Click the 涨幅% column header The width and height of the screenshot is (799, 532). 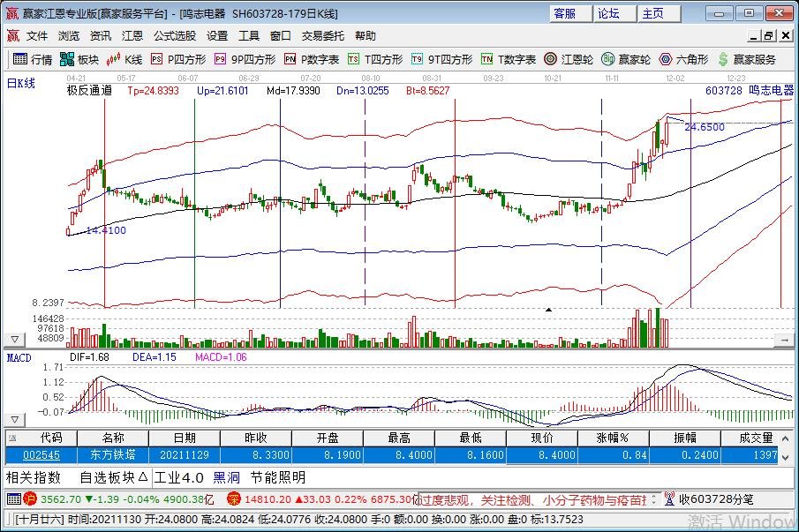coord(613,438)
